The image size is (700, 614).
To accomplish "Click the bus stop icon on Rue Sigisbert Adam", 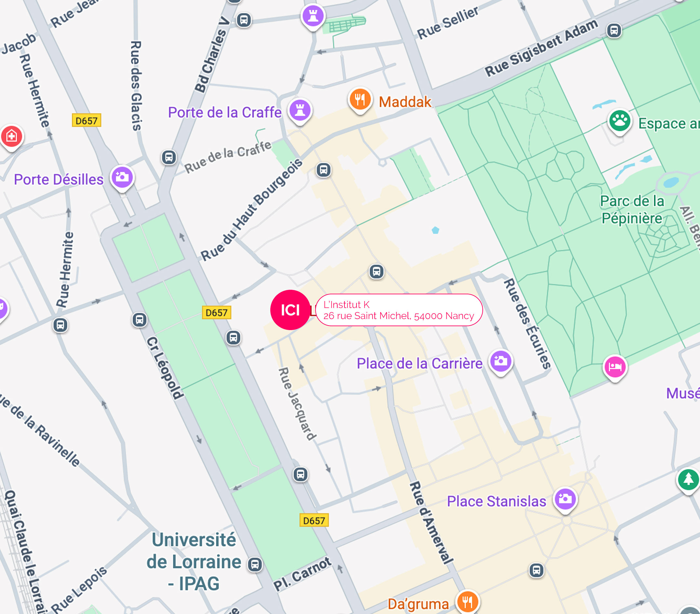I will pyautogui.click(x=614, y=31).
